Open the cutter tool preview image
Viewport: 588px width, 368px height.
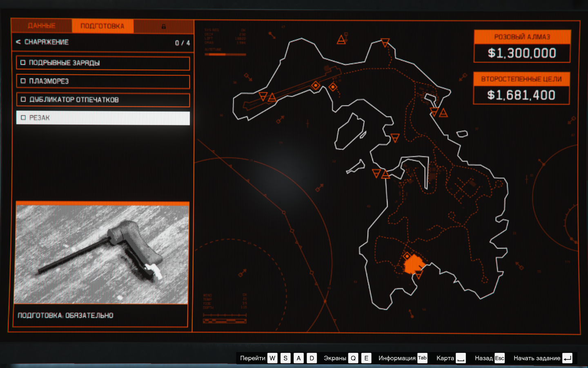[102, 254]
